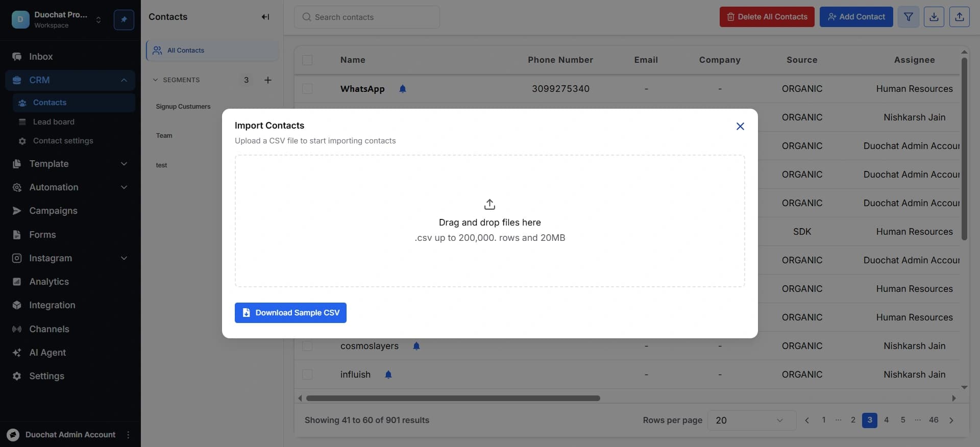Viewport: 980px width, 447px height.
Task: Check the WhatsApp contact checkbox
Action: [x=307, y=89]
